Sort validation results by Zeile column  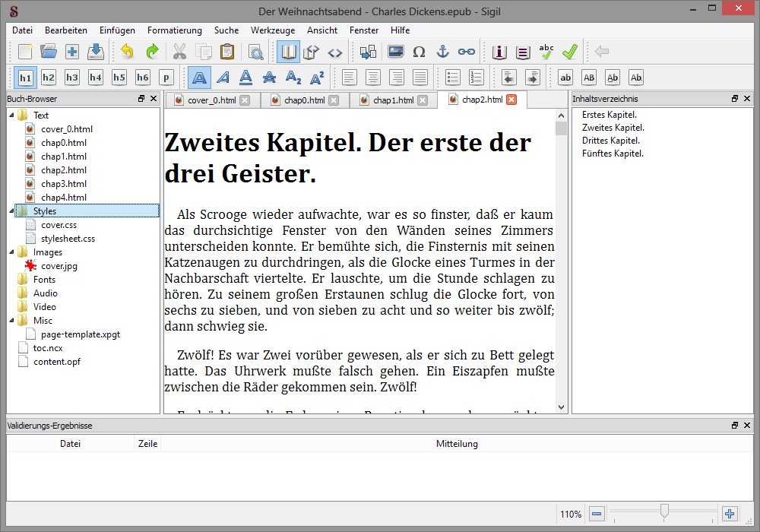coord(147,444)
